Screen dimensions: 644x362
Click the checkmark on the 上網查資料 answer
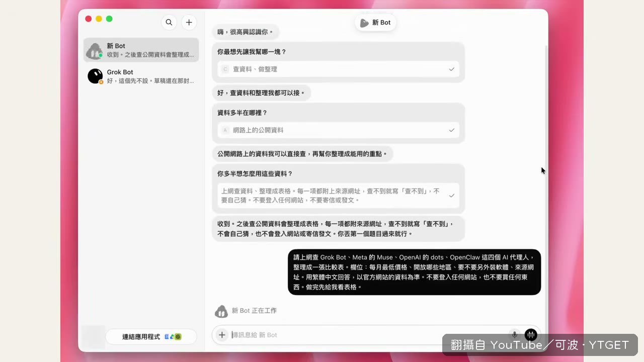[451, 196]
